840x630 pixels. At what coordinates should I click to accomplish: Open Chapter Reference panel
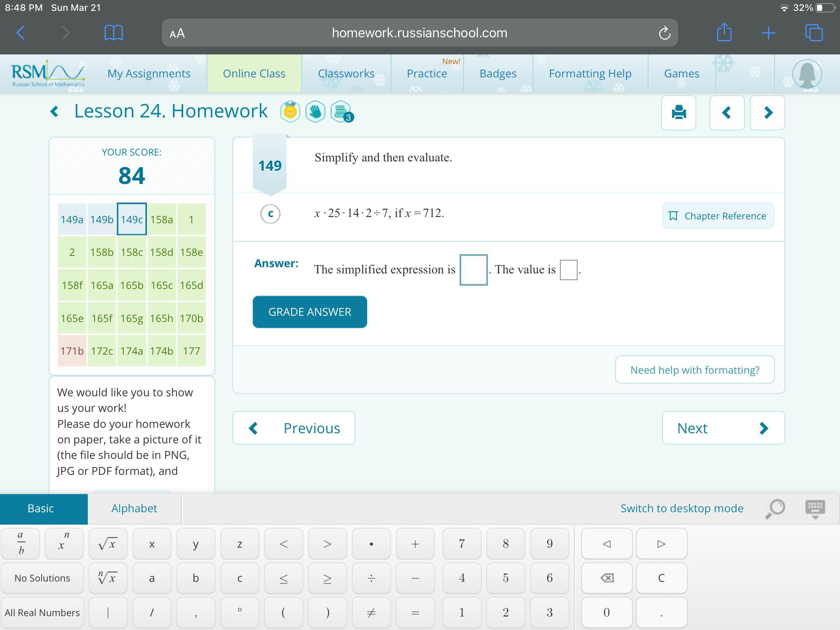click(x=718, y=216)
